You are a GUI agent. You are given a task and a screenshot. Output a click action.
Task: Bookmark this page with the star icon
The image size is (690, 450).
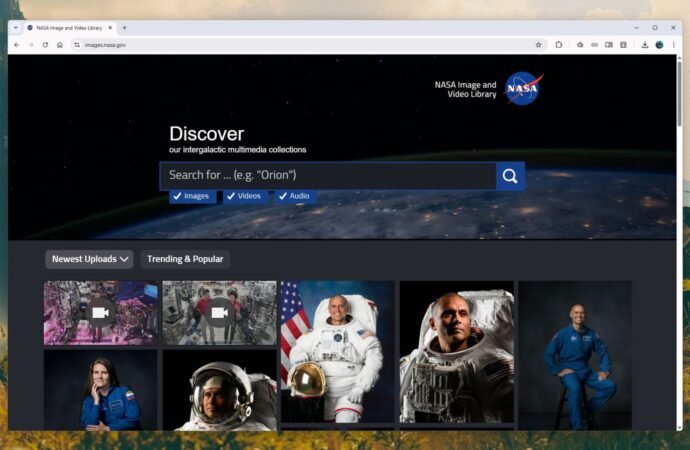(538, 45)
